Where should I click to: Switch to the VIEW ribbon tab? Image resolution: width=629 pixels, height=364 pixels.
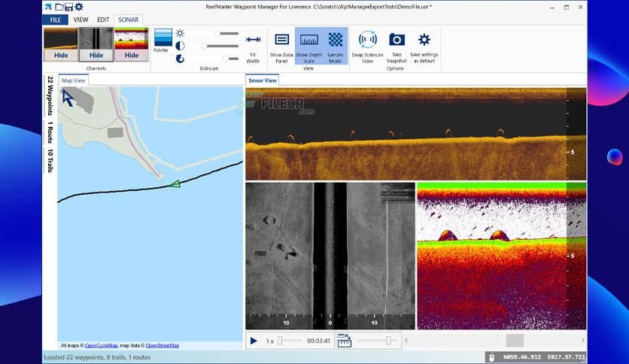click(81, 20)
